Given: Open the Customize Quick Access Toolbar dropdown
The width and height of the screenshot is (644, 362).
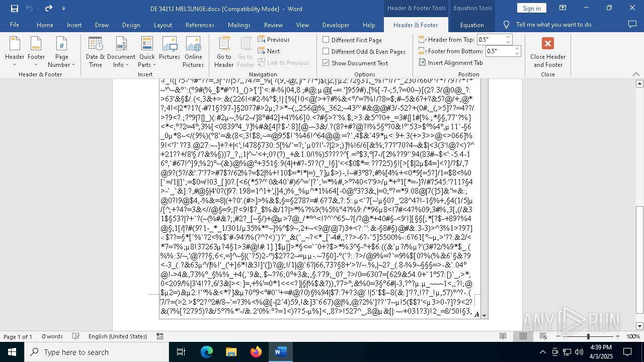Looking at the screenshot, I should [63, 9].
